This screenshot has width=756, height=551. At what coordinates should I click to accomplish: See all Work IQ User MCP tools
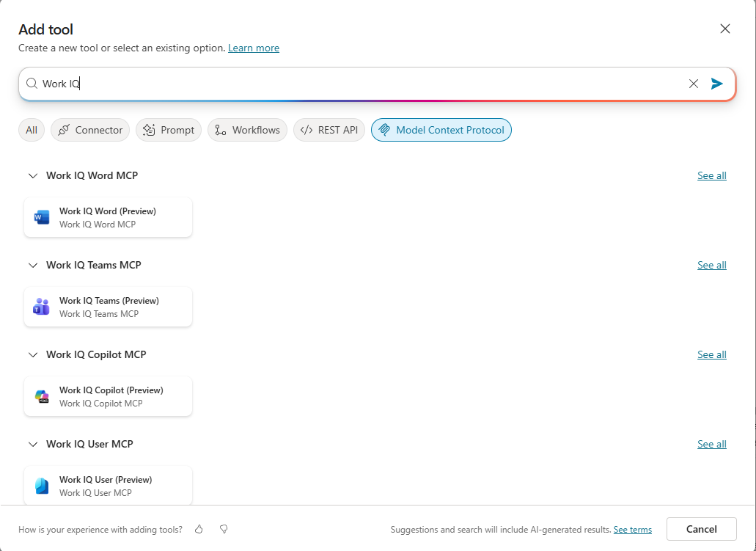pyautogui.click(x=712, y=444)
